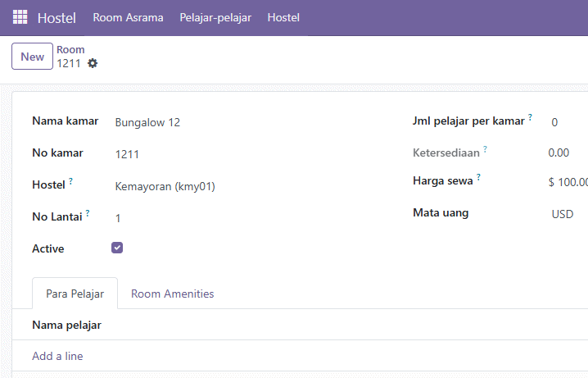This screenshot has height=378, width=588.
Task: Click the gear actions icon beside 1211
Action: pyautogui.click(x=93, y=63)
